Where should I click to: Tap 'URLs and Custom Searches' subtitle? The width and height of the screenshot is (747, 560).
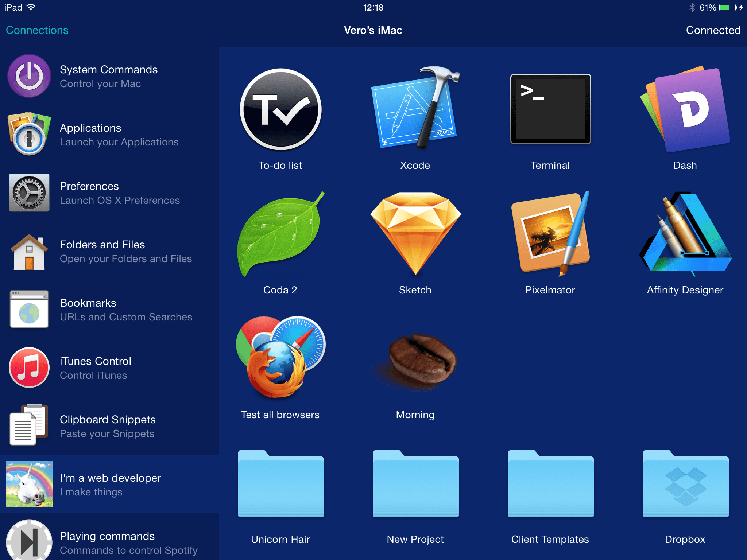[126, 317]
